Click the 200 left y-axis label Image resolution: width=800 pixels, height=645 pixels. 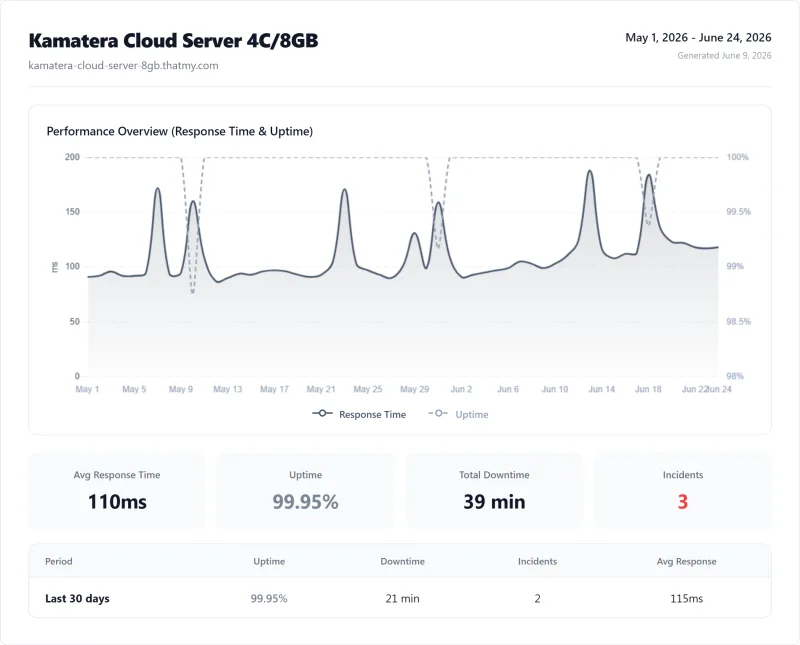[x=72, y=157]
